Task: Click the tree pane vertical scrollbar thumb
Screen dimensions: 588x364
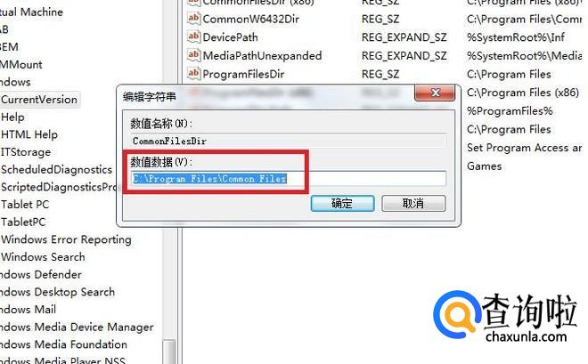Action: 169,352
